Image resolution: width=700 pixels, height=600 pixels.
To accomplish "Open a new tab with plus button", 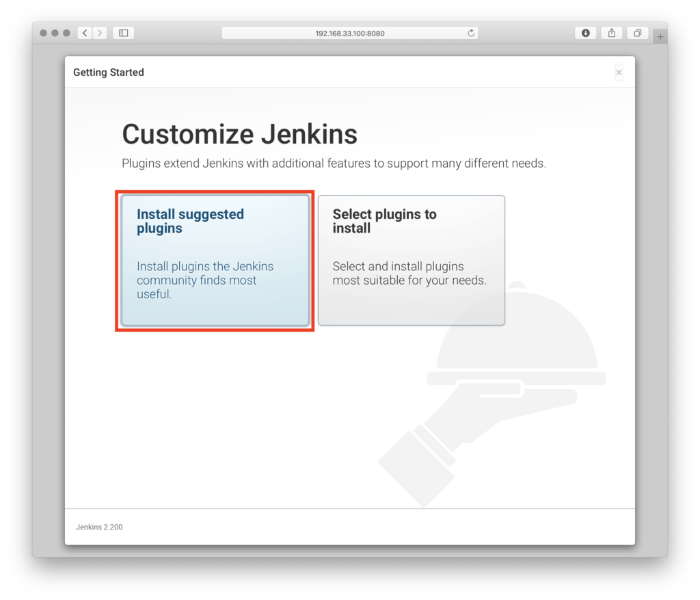I will 660,37.
